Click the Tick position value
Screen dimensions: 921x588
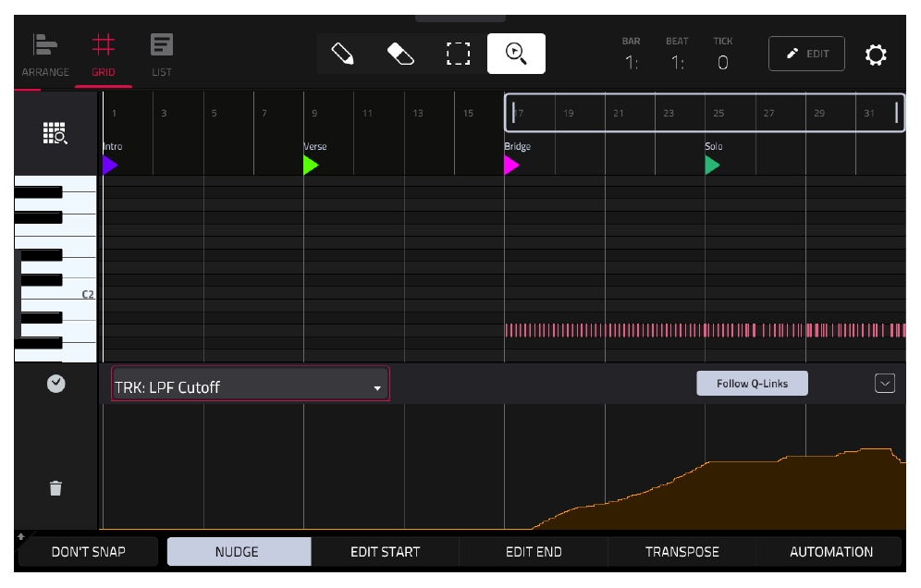(x=723, y=62)
